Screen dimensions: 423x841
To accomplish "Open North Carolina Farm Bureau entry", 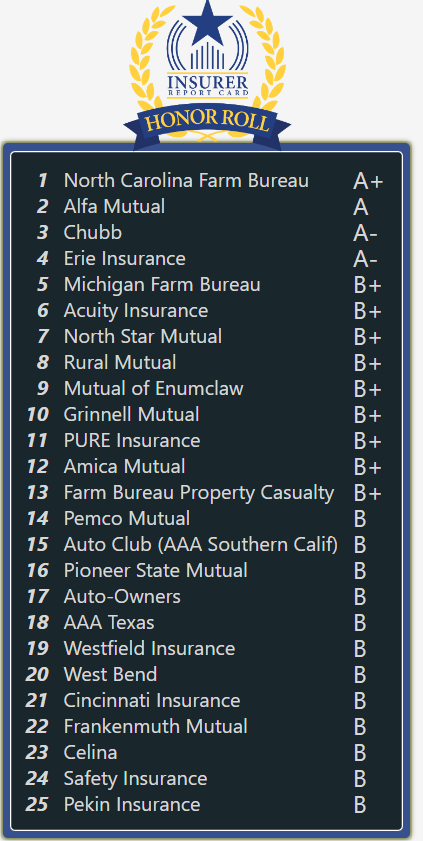I will (186, 180).
